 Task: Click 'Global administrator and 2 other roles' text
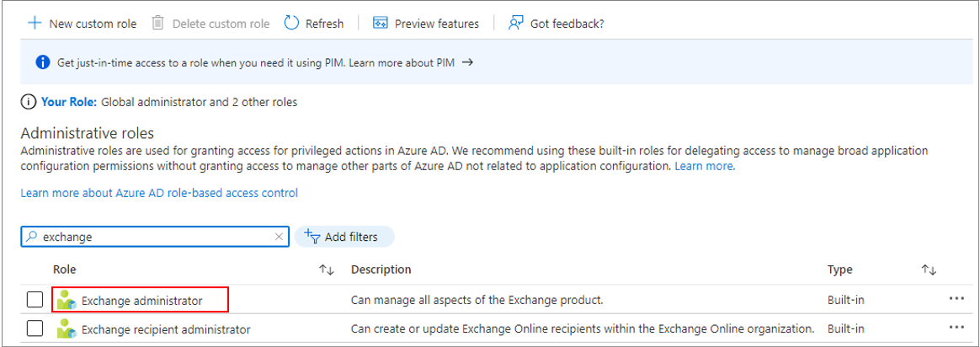[x=199, y=102]
